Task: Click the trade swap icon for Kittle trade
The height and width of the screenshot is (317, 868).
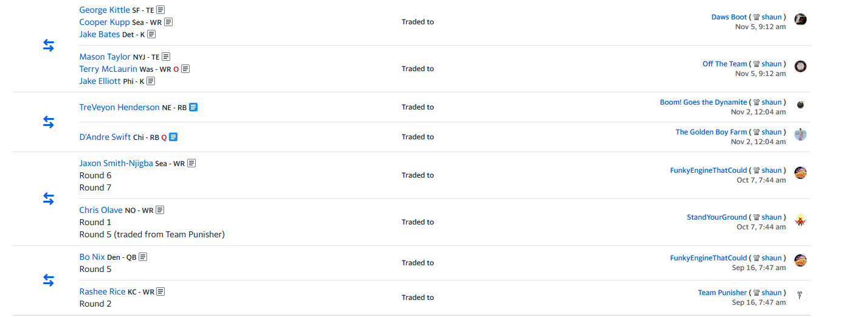Action: click(49, 46)
